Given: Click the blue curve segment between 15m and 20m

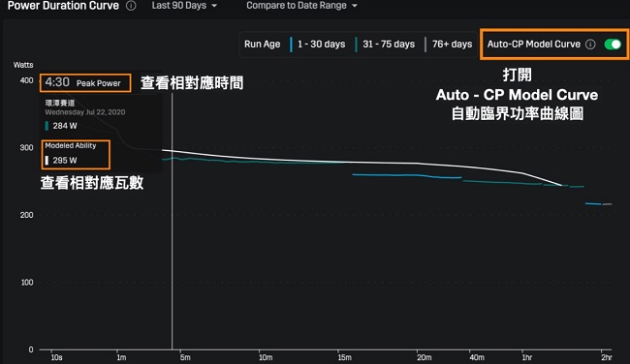Looking at the screenshot, I should click(x=407, y=176).
